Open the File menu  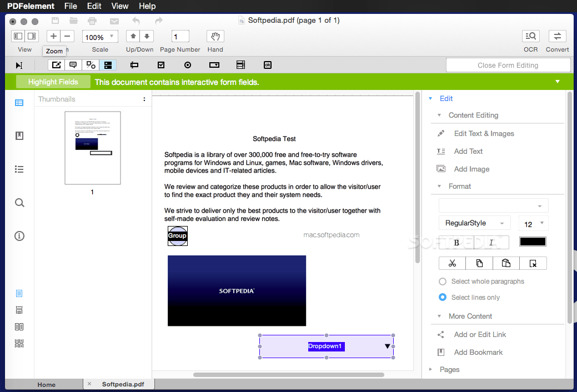(x=71, y=6)
